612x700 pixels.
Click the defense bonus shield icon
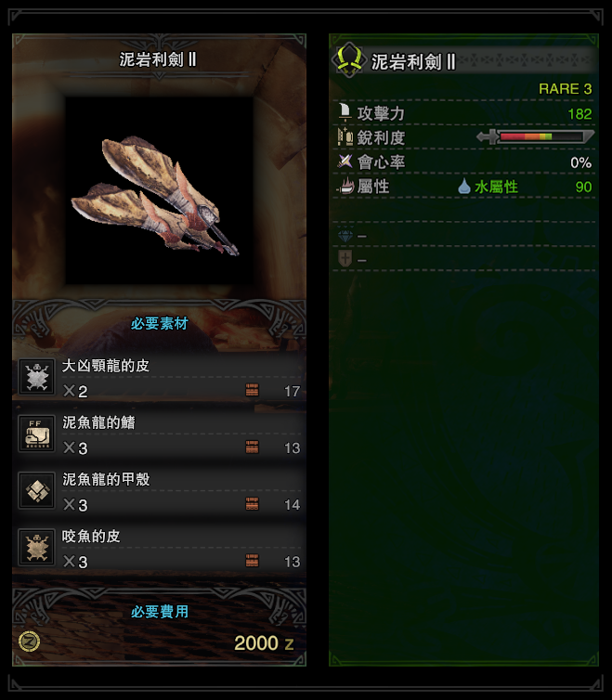345,258
